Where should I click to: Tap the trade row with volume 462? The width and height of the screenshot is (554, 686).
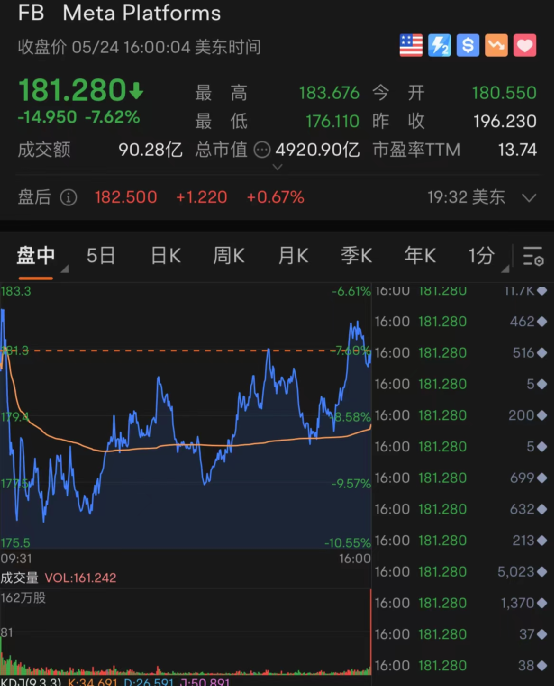point(462,322)
